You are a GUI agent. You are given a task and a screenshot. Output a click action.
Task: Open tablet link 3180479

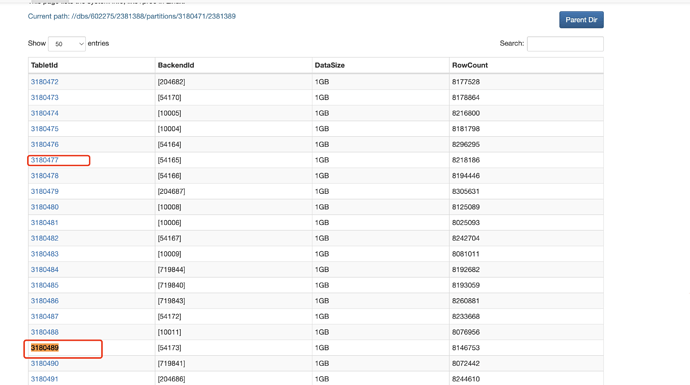pos(44,191)
